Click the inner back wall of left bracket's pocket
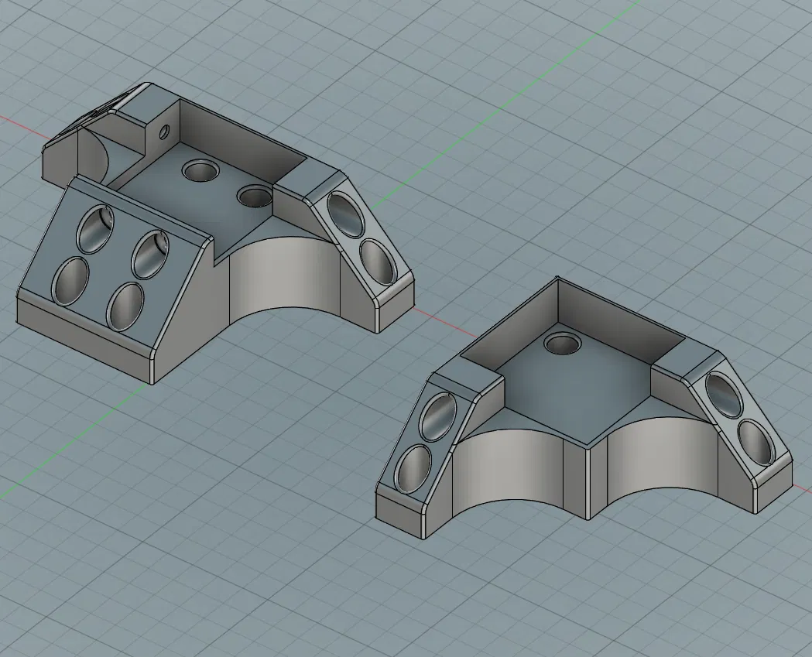Viewport: 812px width, 657px height. click(x=242, y=132)
